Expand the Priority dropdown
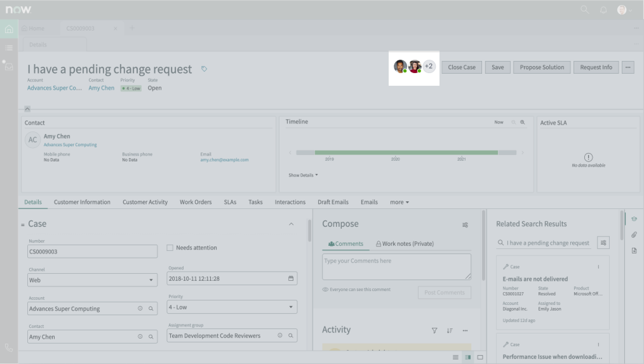This screenshot has height=364, width=644. click(x=291, y=307)
